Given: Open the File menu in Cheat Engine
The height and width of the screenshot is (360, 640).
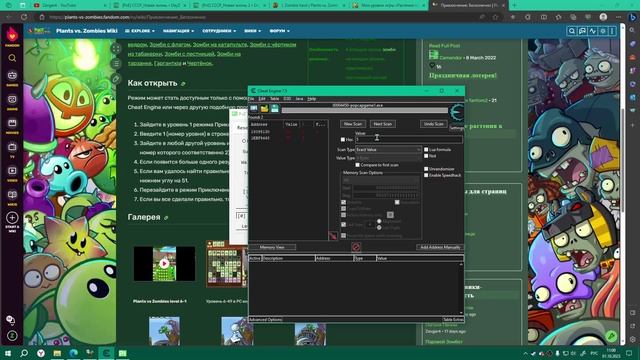Looking at the screenshot, I should click(251, 99).
